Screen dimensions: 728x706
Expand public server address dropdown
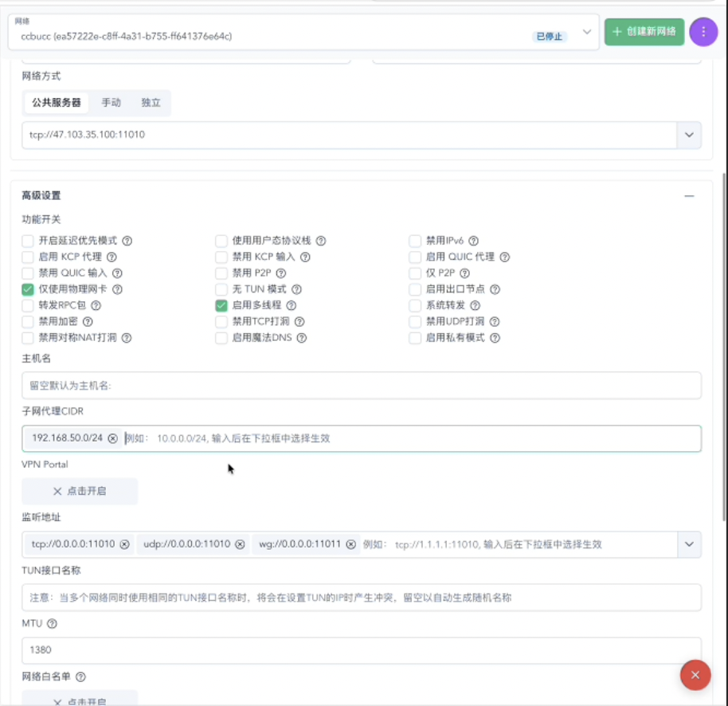(x=688, y=135)
